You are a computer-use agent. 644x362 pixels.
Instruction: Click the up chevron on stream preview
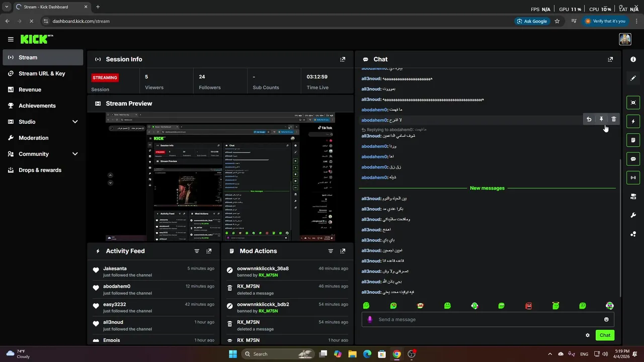pos(110,175)
